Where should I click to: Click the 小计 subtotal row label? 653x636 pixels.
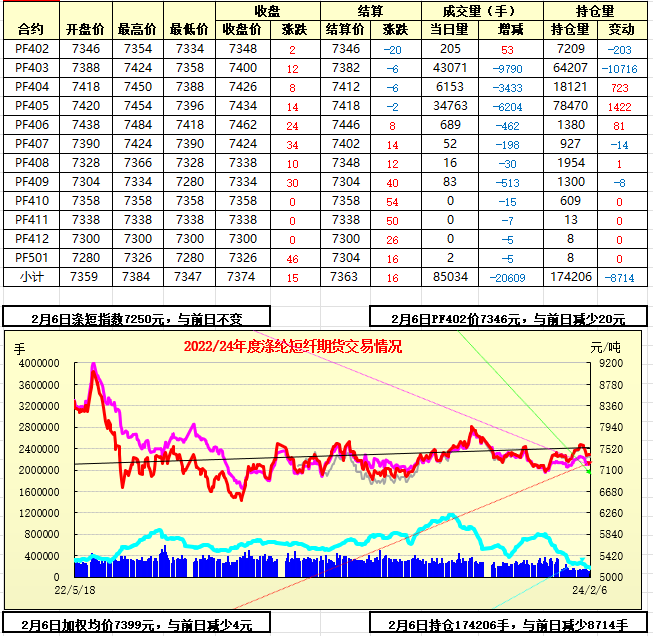click(32, 276)
